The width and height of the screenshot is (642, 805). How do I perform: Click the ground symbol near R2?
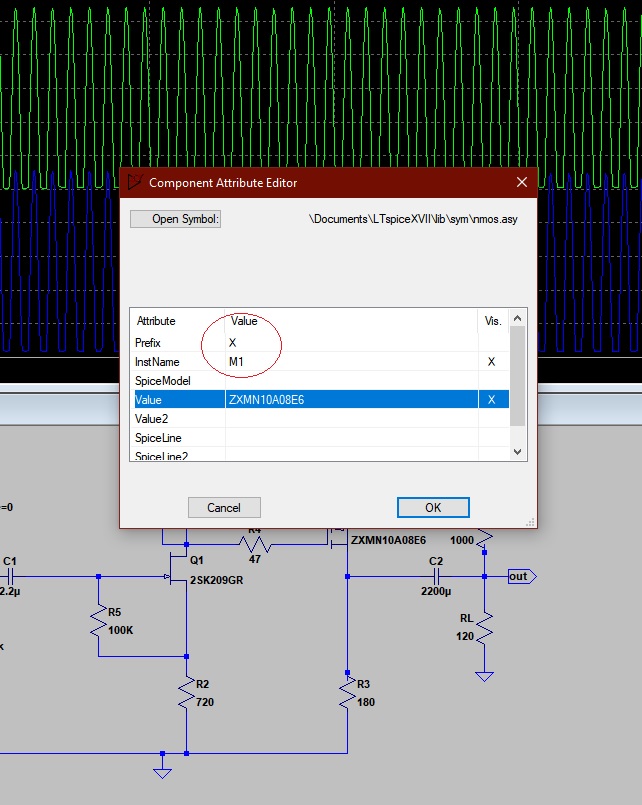pyautogui.click(x=162, y=773)
